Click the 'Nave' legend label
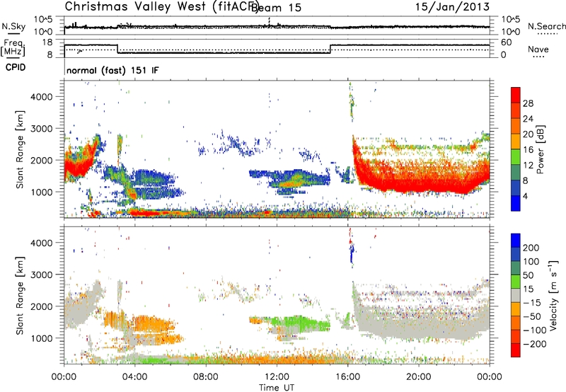Image resolution: width=566 pixels, height=392 pixels. coord(538,49)
